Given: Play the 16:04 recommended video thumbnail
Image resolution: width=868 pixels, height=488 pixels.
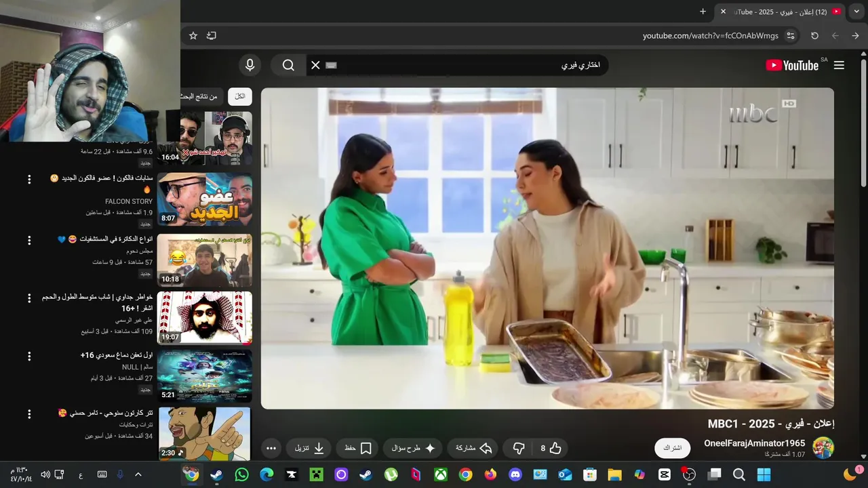Looking at the screenshot, I should [205, 139].
